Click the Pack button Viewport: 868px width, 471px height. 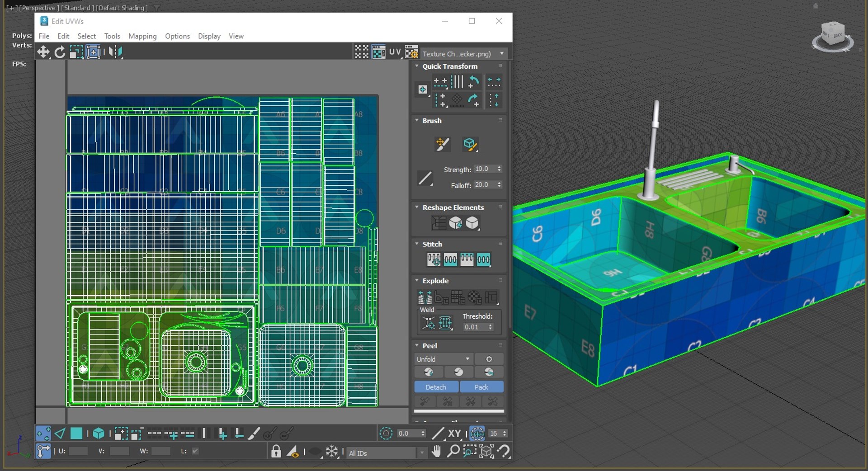481,387
